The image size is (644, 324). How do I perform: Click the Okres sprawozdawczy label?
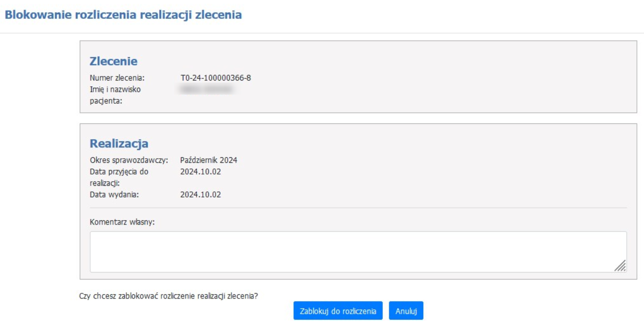pyautogui.click(x=129, y=160)
